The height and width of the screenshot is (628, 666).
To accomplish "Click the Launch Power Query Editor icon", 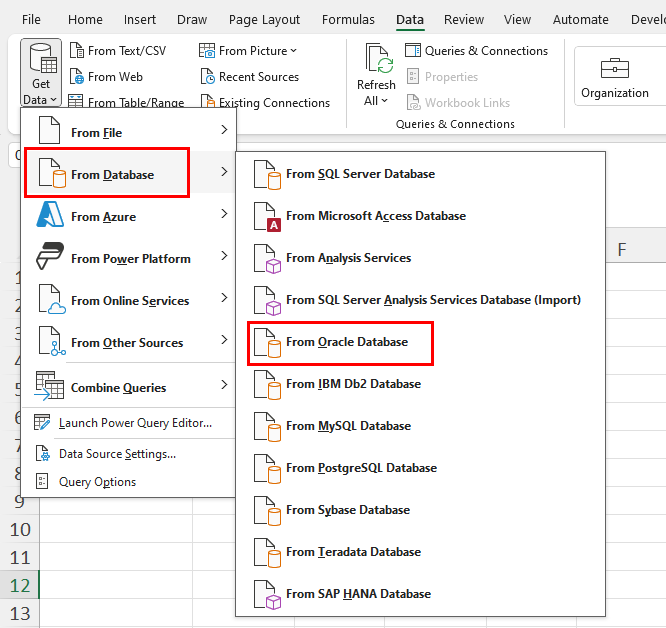I will click(x=42, y=422).
